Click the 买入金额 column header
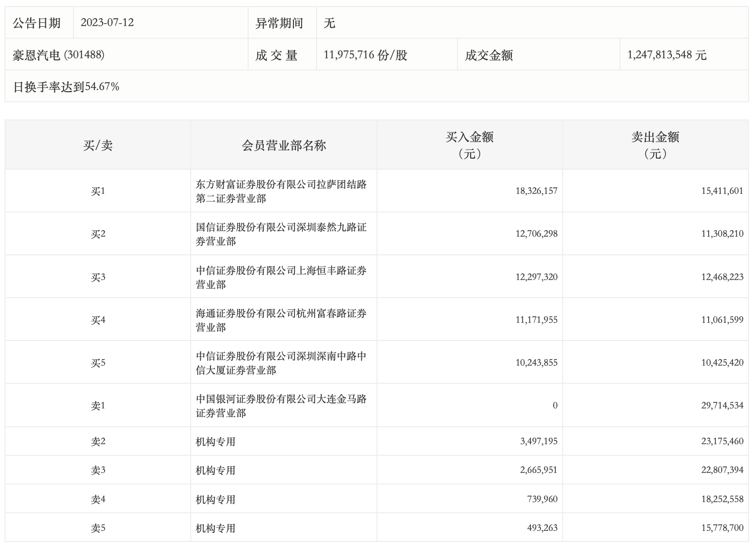The image size is (756, 546). 470,145
